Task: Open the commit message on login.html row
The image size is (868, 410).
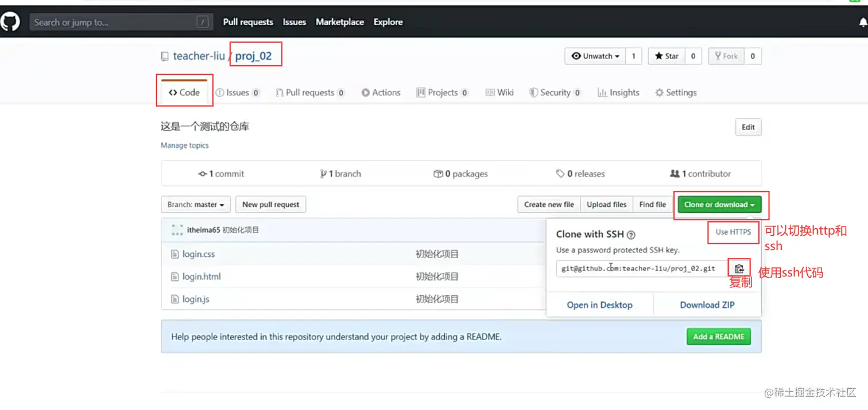Action: (x=437, y=276)
